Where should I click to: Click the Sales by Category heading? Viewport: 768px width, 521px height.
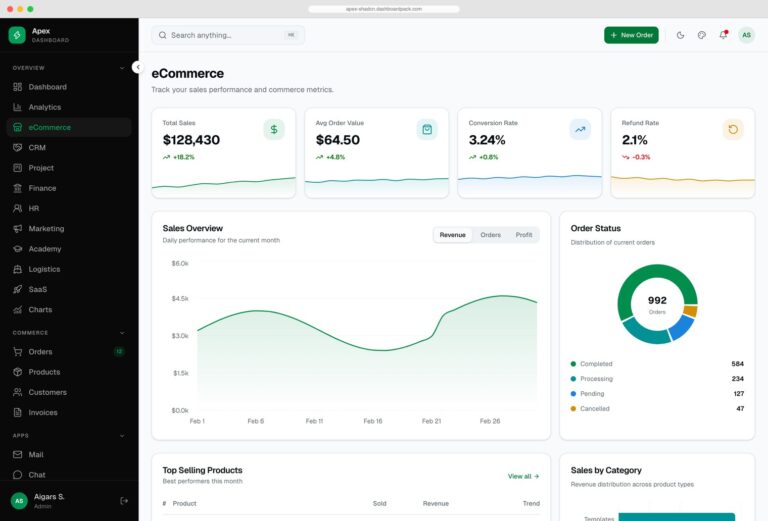[606, 470]
